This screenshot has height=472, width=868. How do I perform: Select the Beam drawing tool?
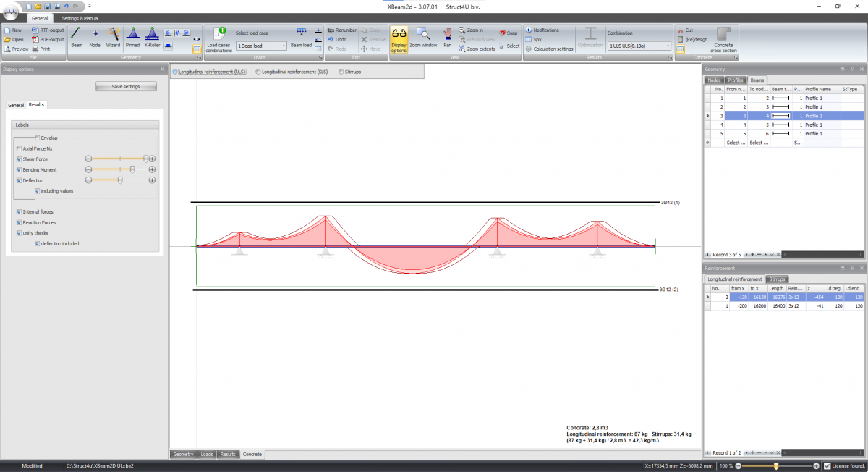click(x=77, y=36)
